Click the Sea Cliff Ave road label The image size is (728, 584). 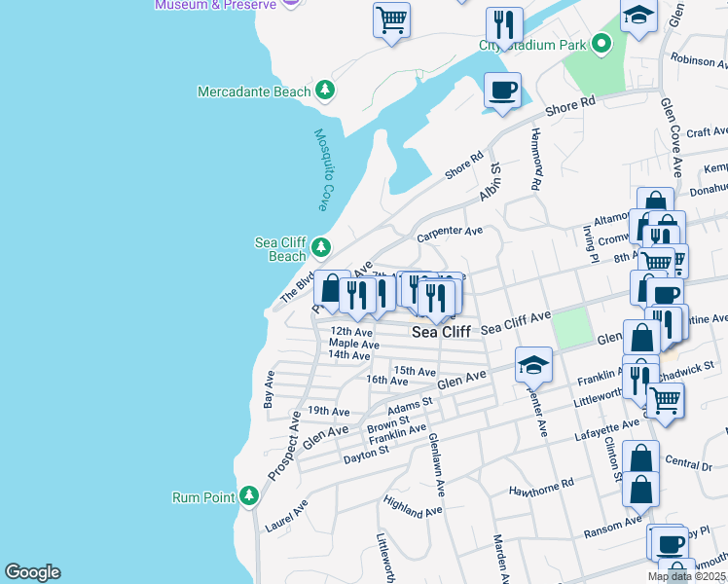pos(516,322)
